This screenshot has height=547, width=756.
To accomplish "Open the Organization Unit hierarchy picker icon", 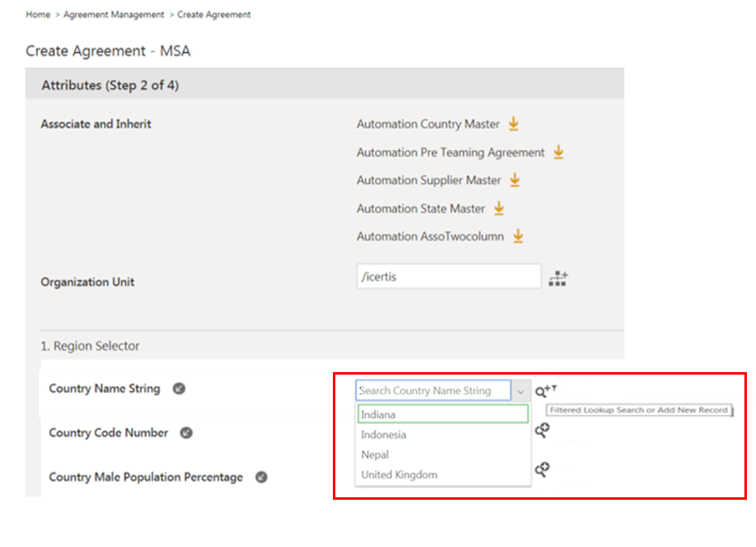I will click(x=558, y=278).
